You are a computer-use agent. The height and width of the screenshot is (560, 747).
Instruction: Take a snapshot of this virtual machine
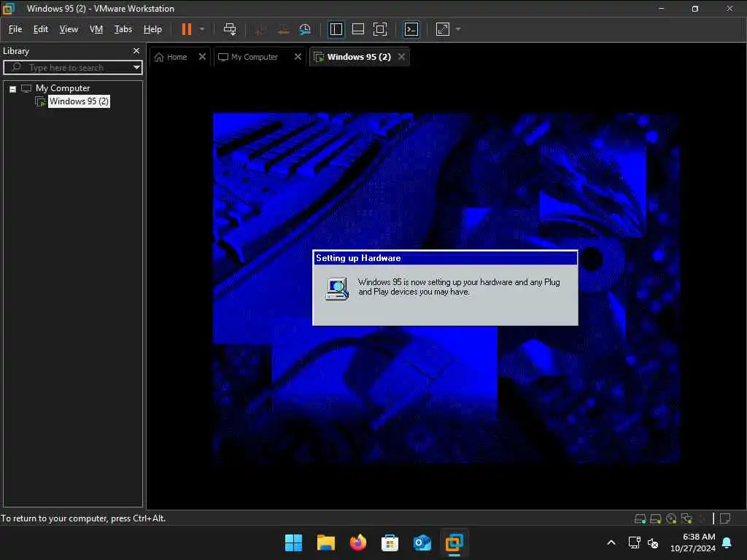260,29
